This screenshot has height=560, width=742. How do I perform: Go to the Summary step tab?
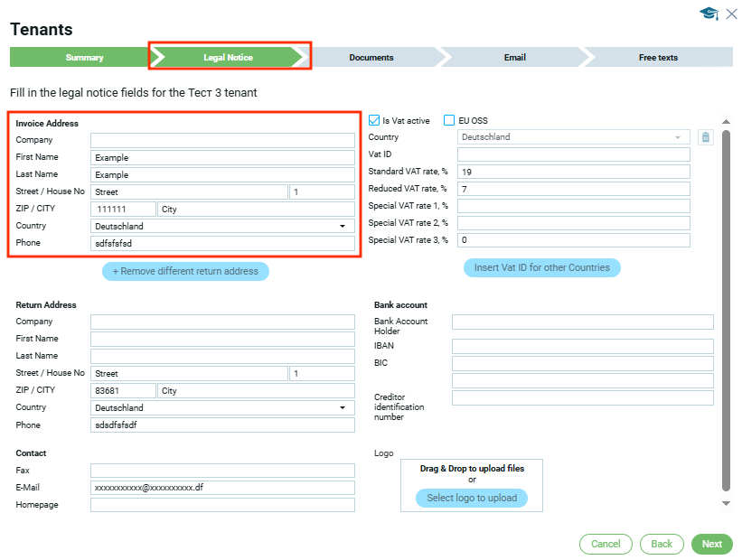[84, 58]
